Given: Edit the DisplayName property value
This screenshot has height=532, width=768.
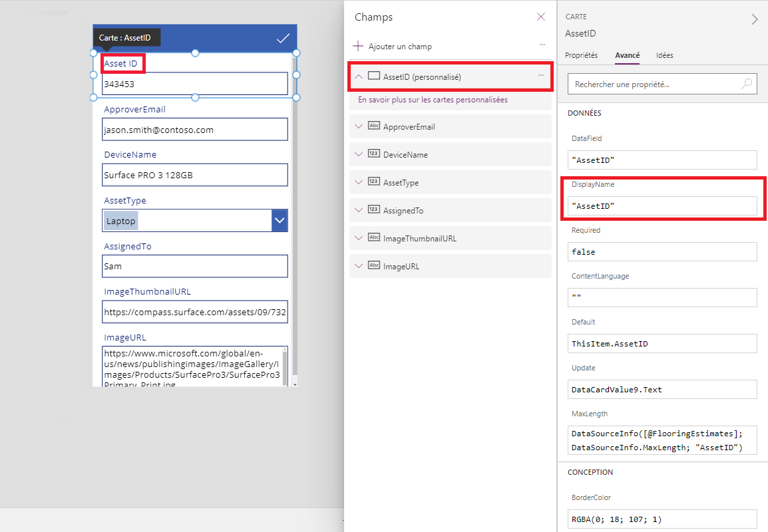Looking at the screenshot, I should tap(662, 206).
